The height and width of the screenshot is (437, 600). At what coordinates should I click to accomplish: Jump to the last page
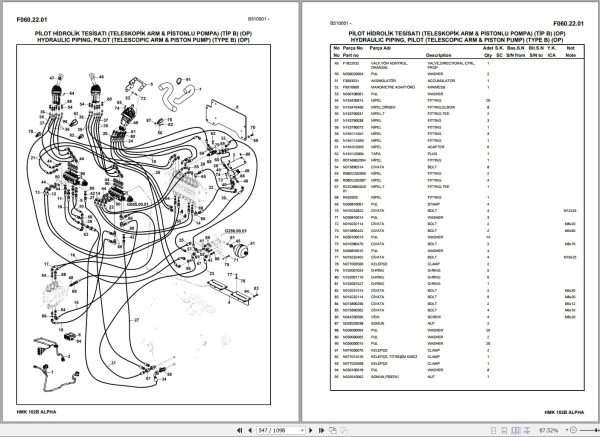(321, 430)
